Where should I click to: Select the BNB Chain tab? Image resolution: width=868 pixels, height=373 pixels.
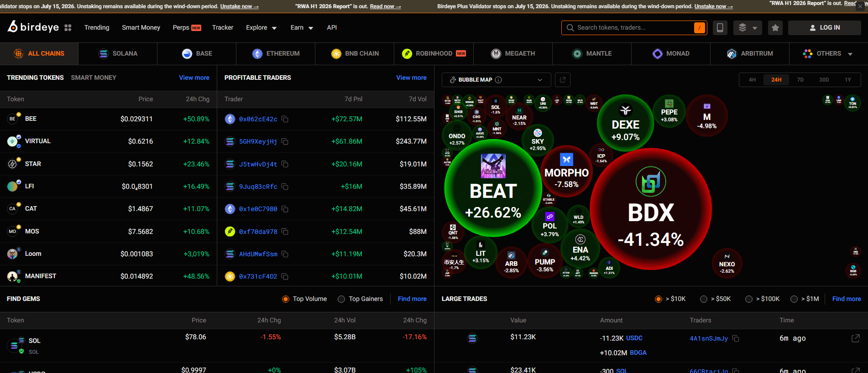[x=355, y=54]
